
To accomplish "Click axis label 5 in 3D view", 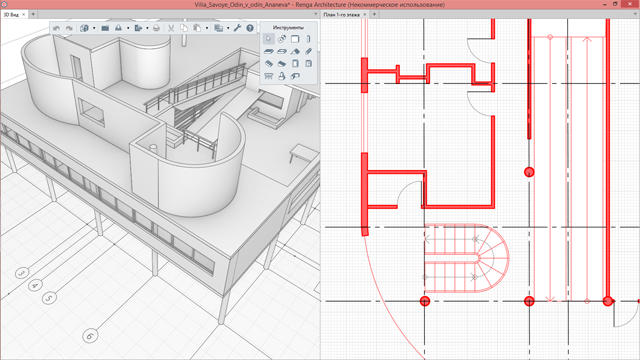I will (x=49, y=298).
